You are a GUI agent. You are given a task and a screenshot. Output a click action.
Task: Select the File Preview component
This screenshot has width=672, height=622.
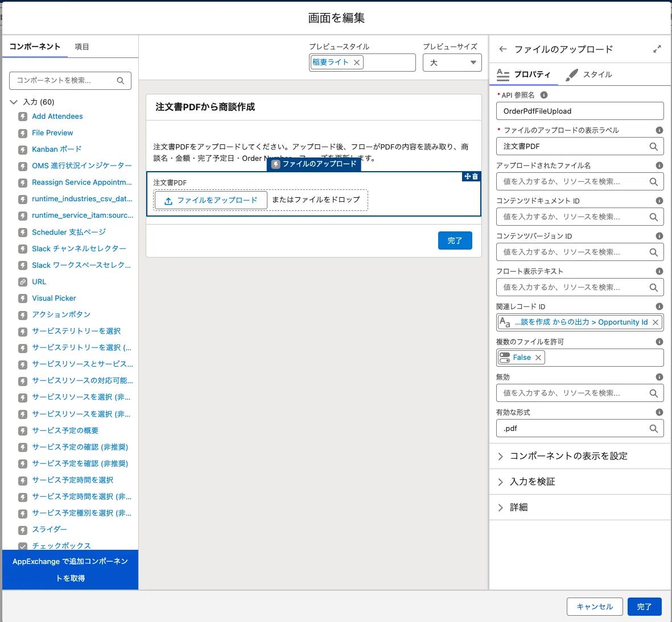click(x=52, y=133)
